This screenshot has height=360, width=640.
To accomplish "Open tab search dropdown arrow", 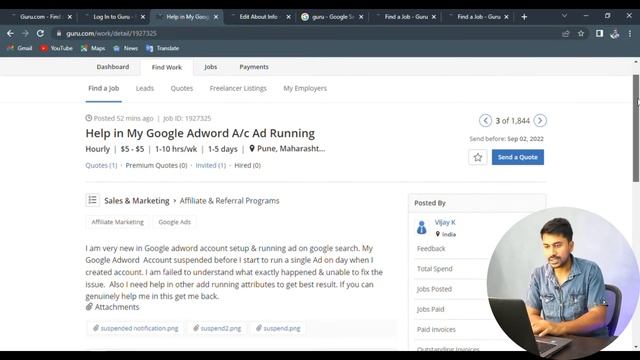I will point(564,16).
